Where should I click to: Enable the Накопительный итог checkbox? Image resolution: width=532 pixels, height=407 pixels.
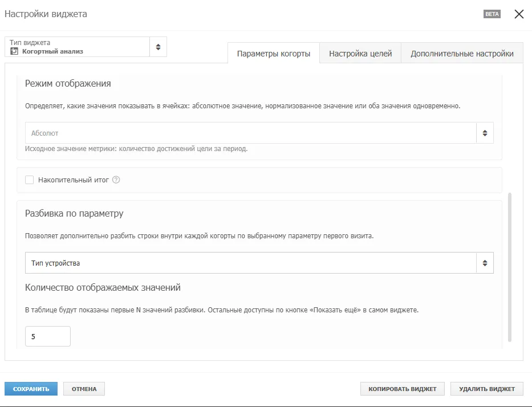click(x=30, y=180)
